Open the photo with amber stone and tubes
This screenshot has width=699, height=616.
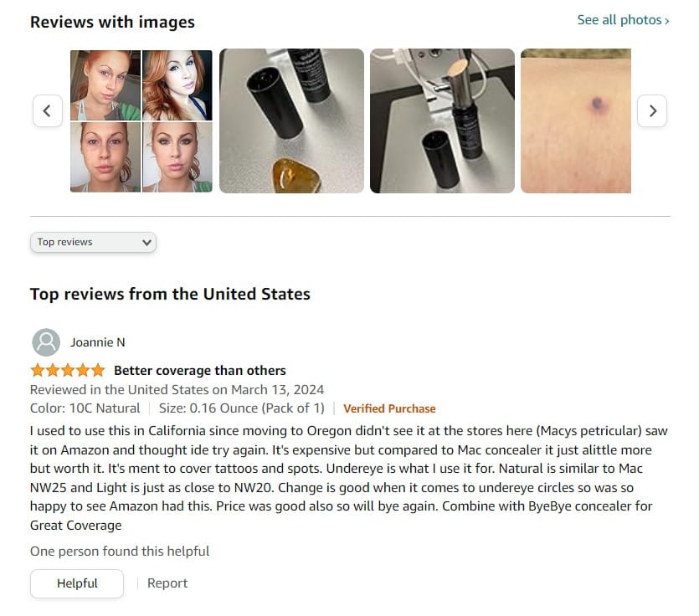click(x=291, y=121)
